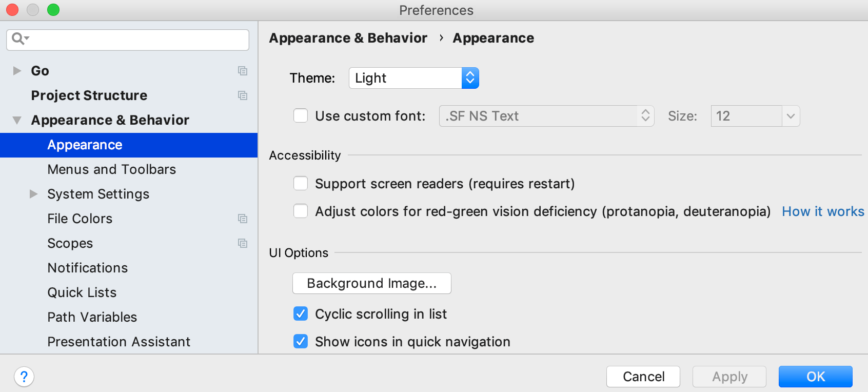This screenshot has height=392, width=868.
Task: Click the copy settings icon for File Colors
Action: pyautogui.click(x=243, y=219)
